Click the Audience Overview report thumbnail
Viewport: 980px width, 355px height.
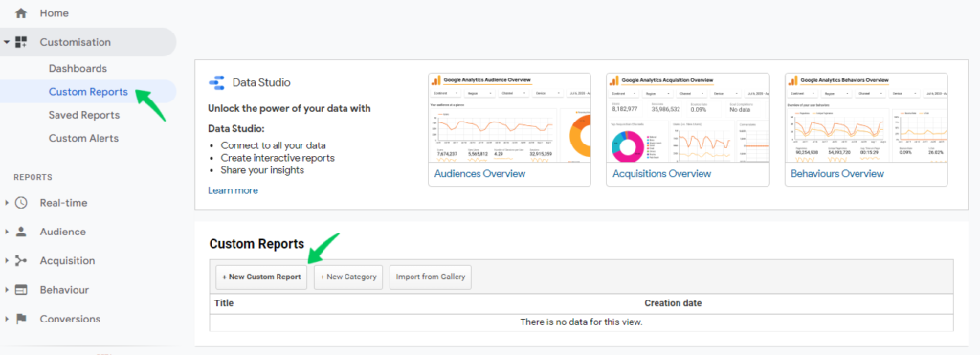(509, 118)
